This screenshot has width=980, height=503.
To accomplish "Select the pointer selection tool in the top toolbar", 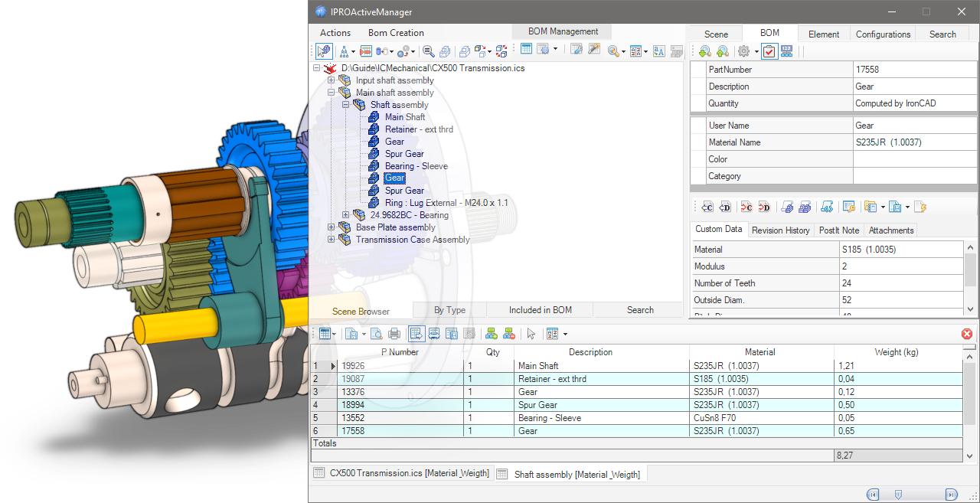I will [324, 51].
